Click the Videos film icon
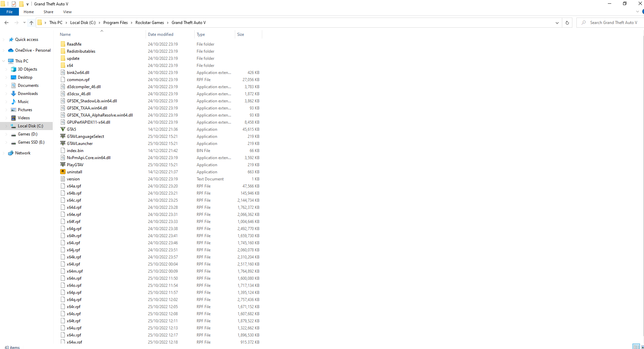The width and height of the screenshot is (644, 349). pos(14,118)
